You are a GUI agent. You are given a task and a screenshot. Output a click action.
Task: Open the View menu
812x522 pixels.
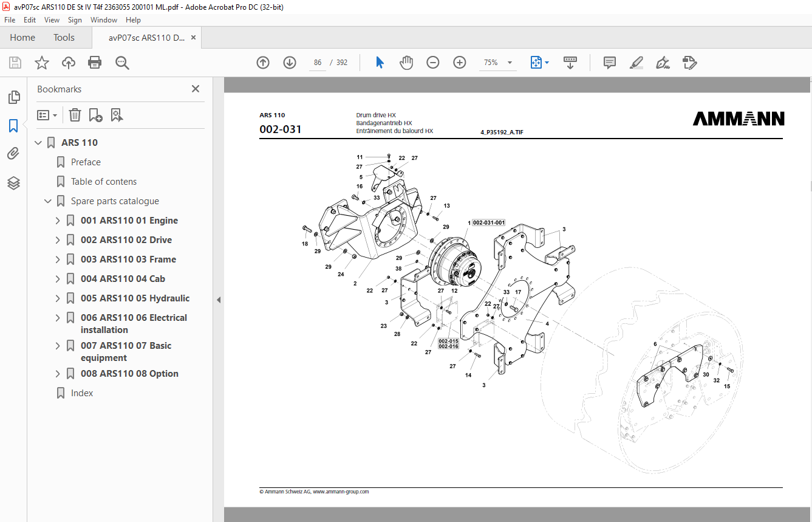click(52, 20)
